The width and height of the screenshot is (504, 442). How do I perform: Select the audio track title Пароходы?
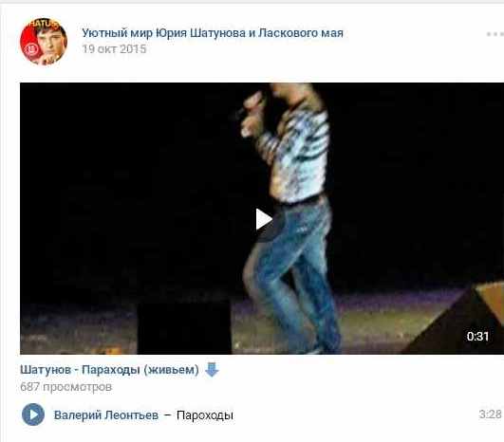pyautogui.click(x=205, y=415)
